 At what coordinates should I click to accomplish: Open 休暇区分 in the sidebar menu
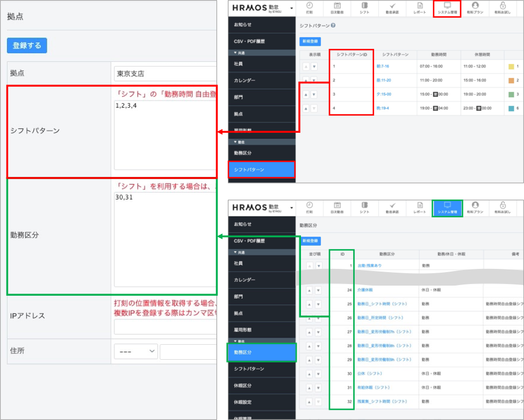click(x=243, y=385)
